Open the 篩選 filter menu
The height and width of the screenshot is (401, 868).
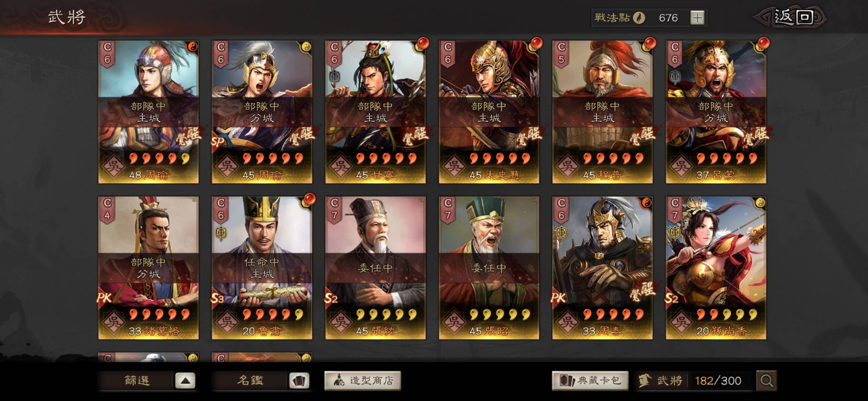pos(137,381)
